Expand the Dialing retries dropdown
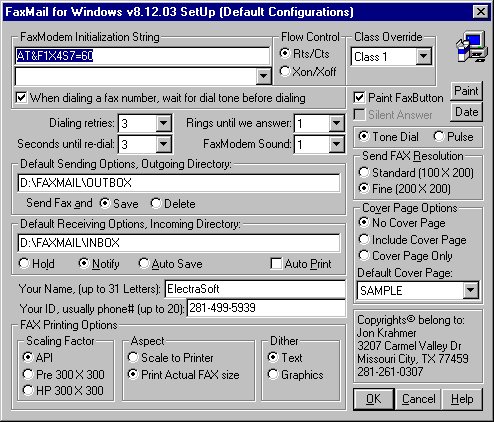The width and height of the screenshot is (494, 422). 163,124
